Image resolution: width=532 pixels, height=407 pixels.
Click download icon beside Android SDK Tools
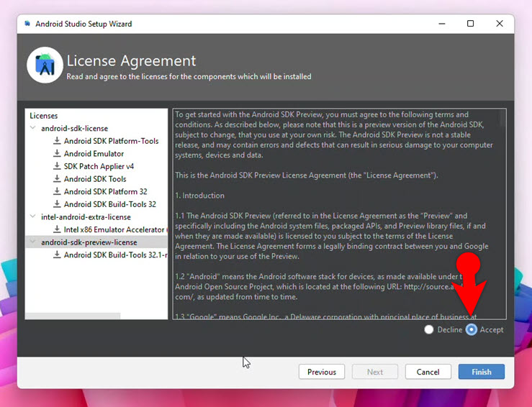coord(57,178)
